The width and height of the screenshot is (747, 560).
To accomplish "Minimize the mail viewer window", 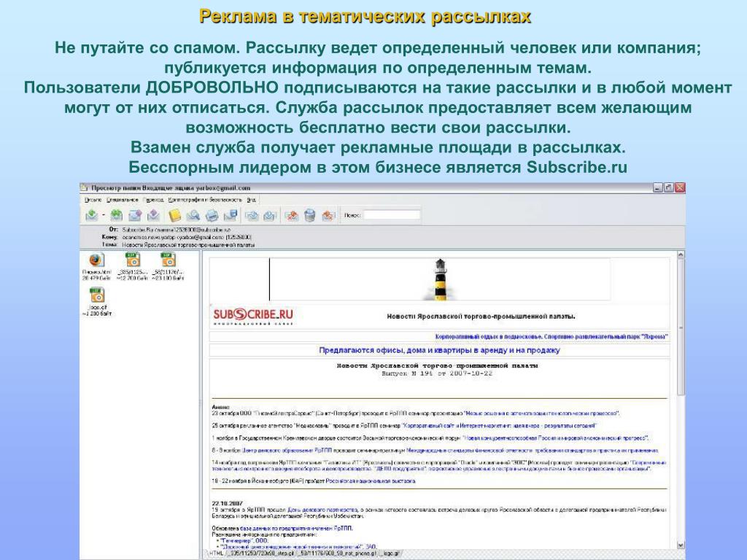I will (658, 188).
